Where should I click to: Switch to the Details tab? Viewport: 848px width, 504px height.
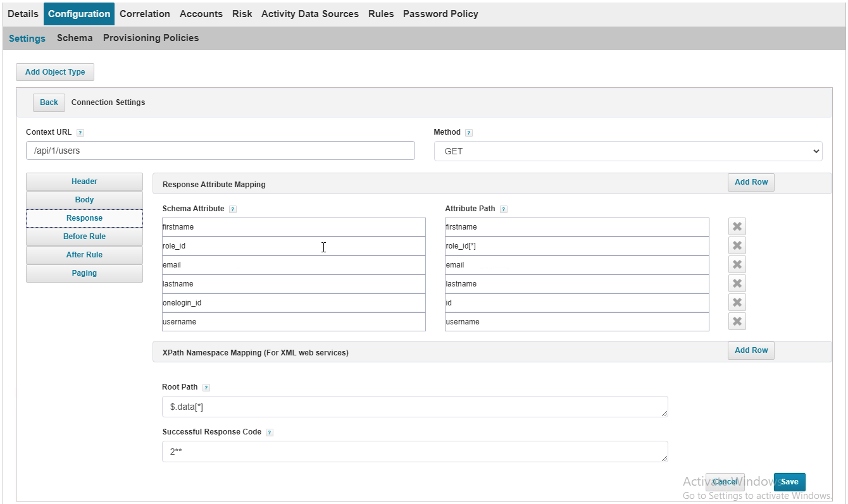click(x=23, y=14)
